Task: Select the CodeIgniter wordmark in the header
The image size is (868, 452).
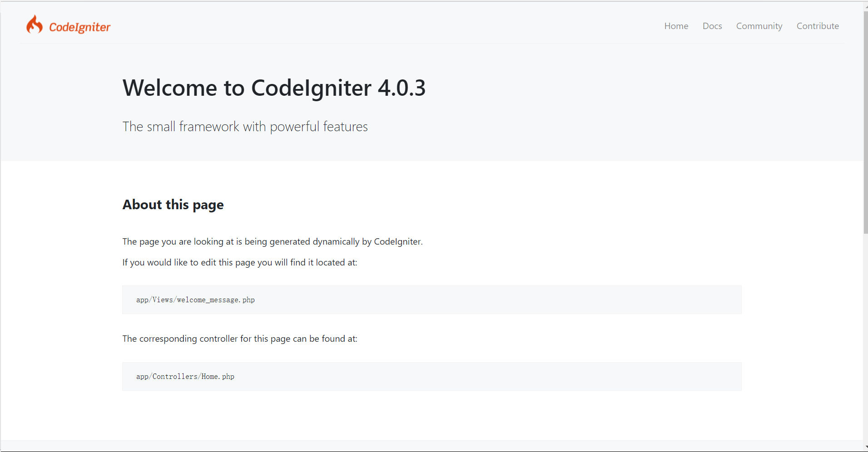Action: point(80,26)
